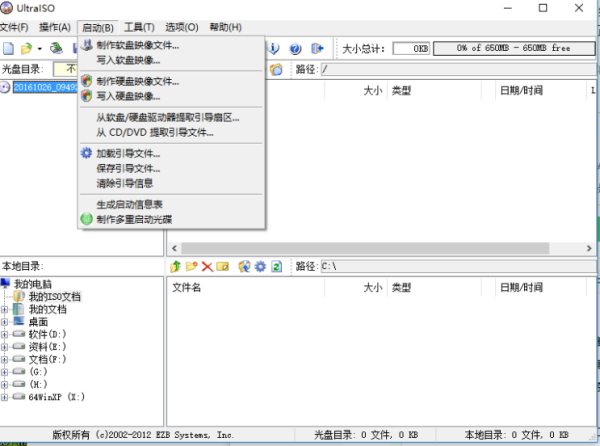600x446 pixels.
Task: Open the 操作(A) menu
Action: pyautogui.click(x=55, y=28)
